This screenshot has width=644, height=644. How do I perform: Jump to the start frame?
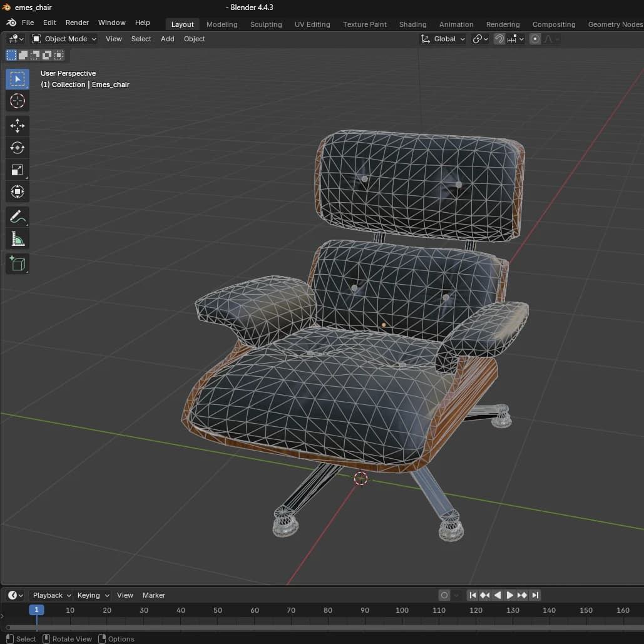coord(473,595)
